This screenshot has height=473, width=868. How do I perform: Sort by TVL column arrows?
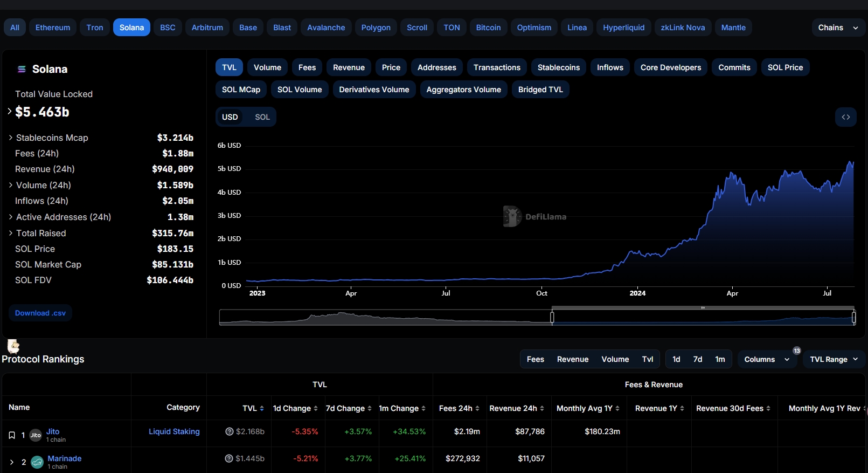(x=262, y=408)
